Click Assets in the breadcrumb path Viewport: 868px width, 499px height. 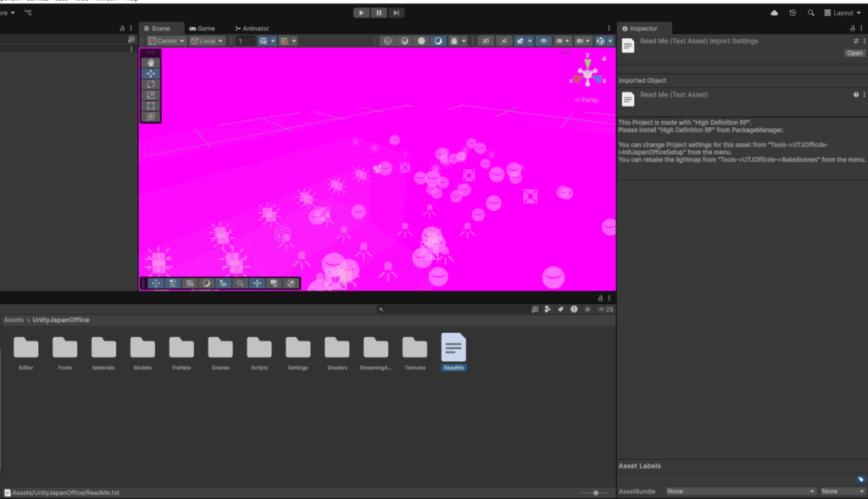tap(14, 319)
